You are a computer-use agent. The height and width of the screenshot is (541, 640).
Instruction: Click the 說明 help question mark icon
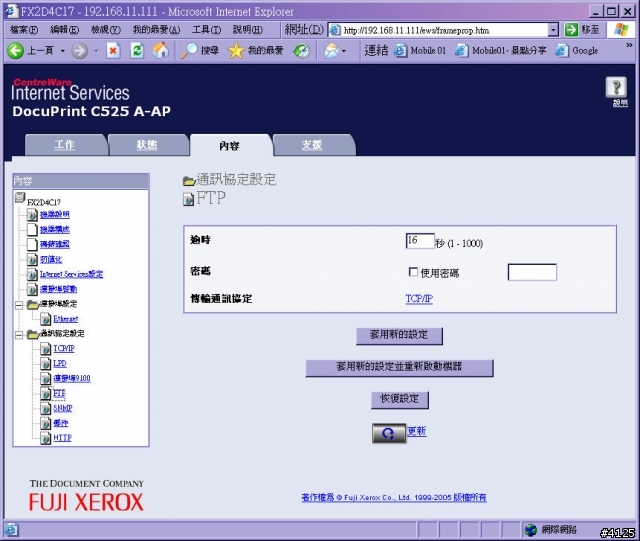pos(616,87)
